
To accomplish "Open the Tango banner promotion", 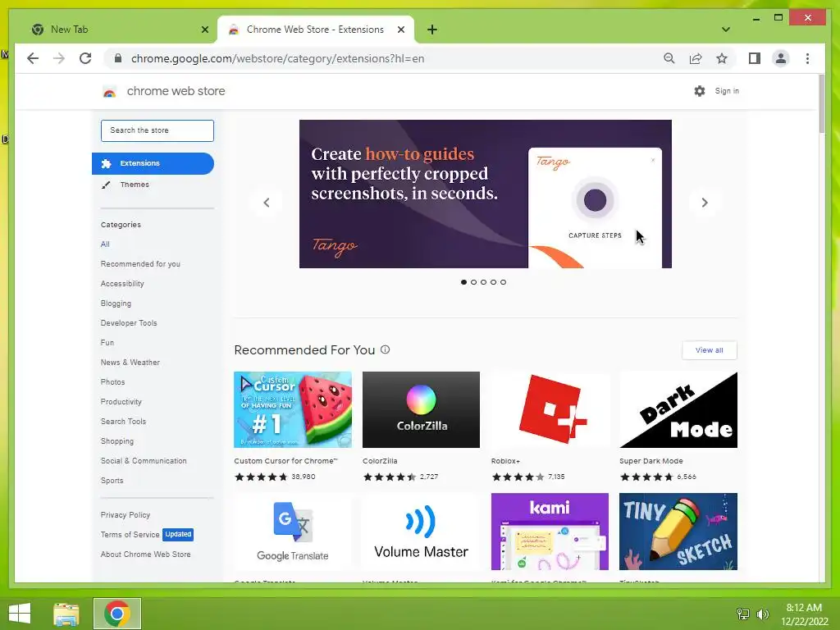I will [x=486, y=194].
